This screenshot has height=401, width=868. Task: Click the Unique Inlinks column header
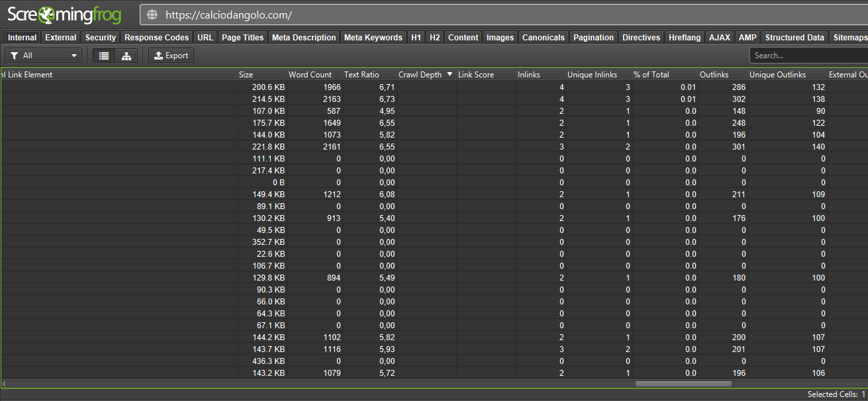coord(592,75)
